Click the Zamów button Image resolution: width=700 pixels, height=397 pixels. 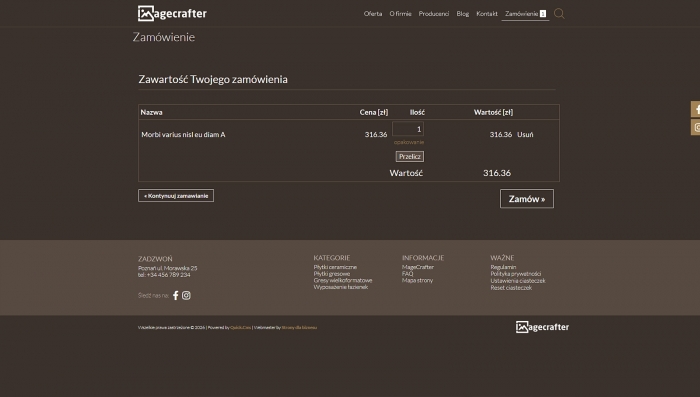527,199
